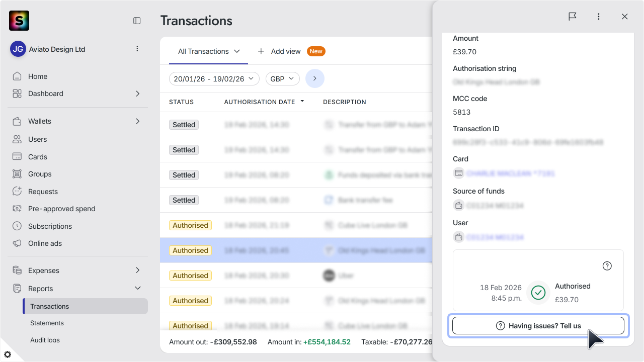Open the blurred Card link in details
This screenshot has height=362, width=644.
(x=510, y=173)
